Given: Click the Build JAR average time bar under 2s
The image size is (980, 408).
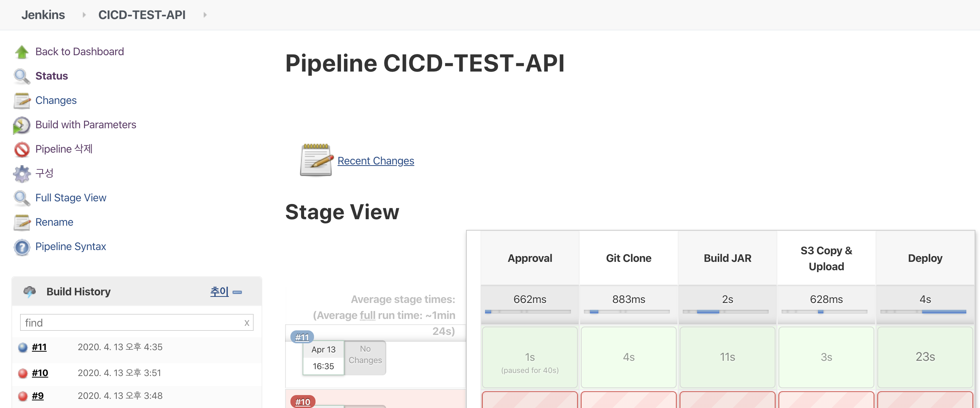Looking at the screenshot, I should [x=725, y=312].
